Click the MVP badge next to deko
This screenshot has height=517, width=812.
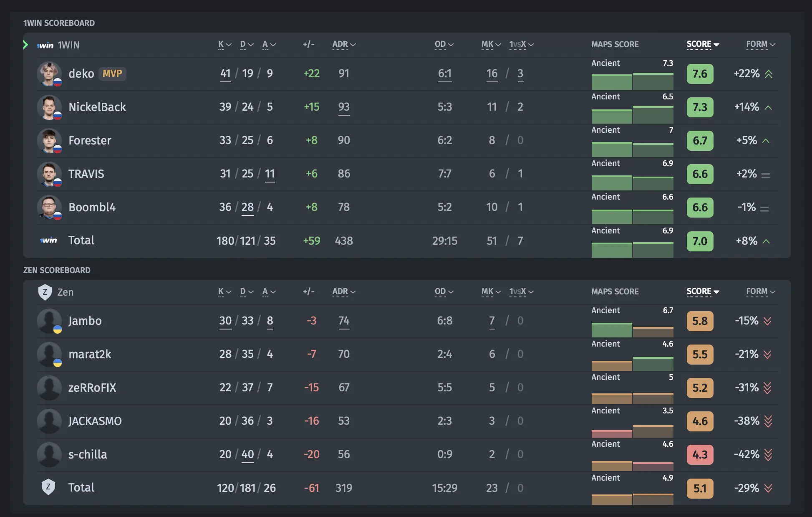click(x=112, y=73)
